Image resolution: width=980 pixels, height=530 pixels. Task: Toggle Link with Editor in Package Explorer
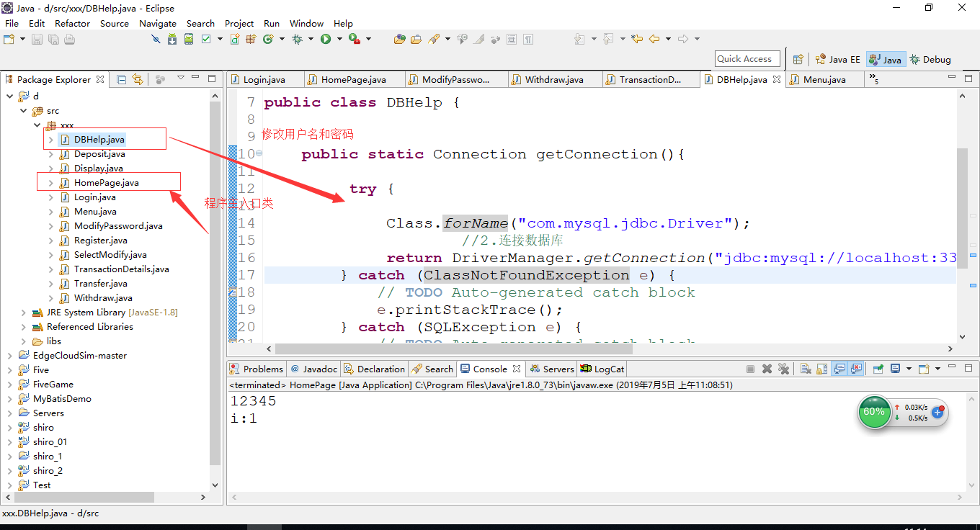(x=138, y=79)
